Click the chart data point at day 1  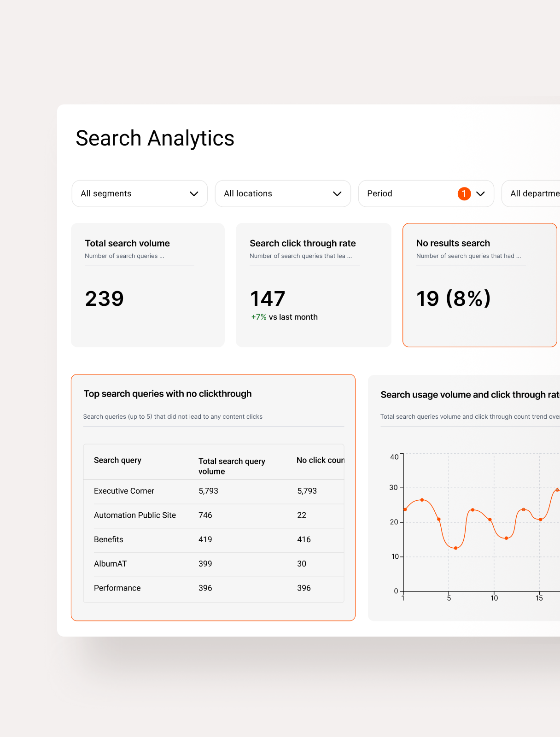click(x=405, y=509)
